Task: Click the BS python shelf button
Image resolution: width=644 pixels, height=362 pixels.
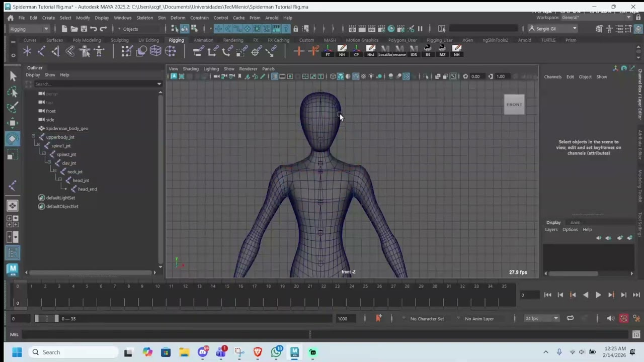Action: pos(428,51)
